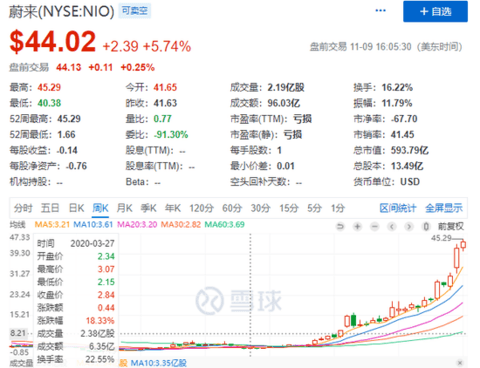The image size is (480, 368).
Task: Select the 5分 interval tab
Action: pos(314,208)
